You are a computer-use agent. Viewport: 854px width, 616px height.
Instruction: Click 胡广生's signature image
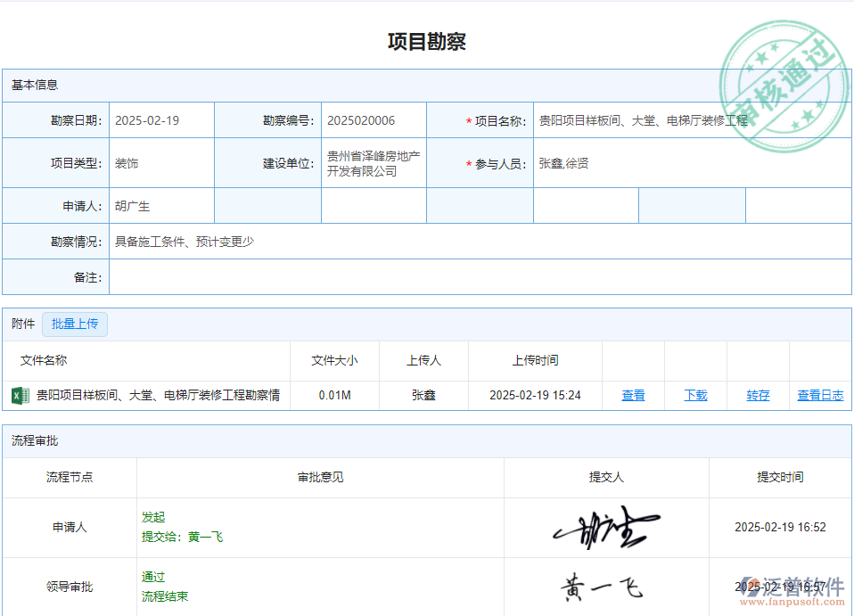(605, 527)
